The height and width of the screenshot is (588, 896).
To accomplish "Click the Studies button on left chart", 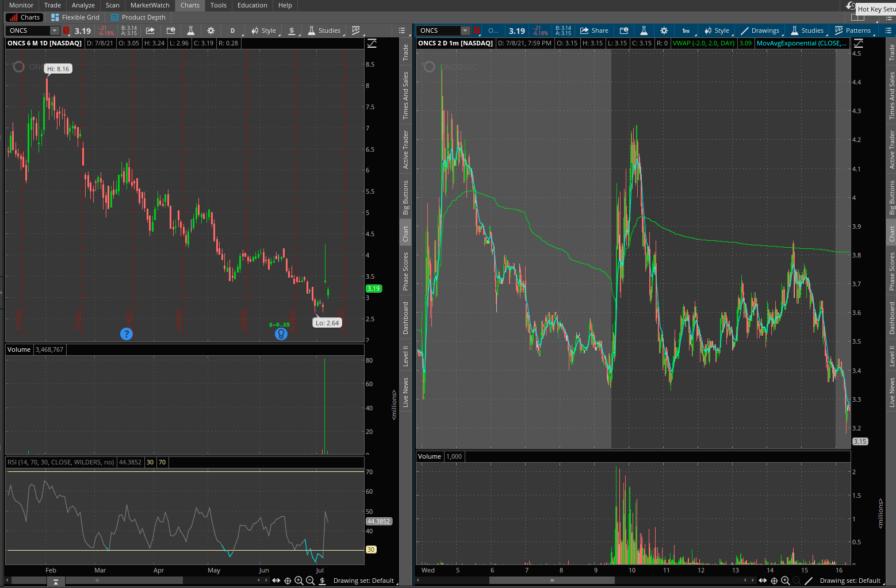I will coord(324,30).
